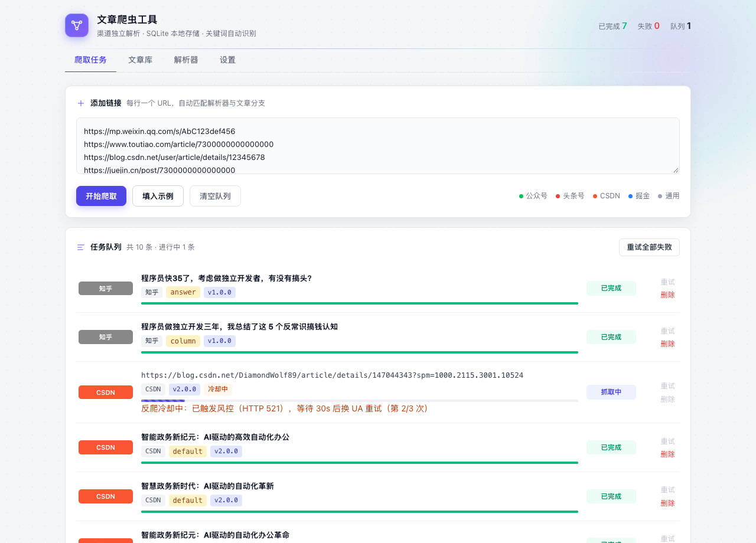756x543 pixels.
Task: Delete the 独立开发三年 task
Action: 667,344
